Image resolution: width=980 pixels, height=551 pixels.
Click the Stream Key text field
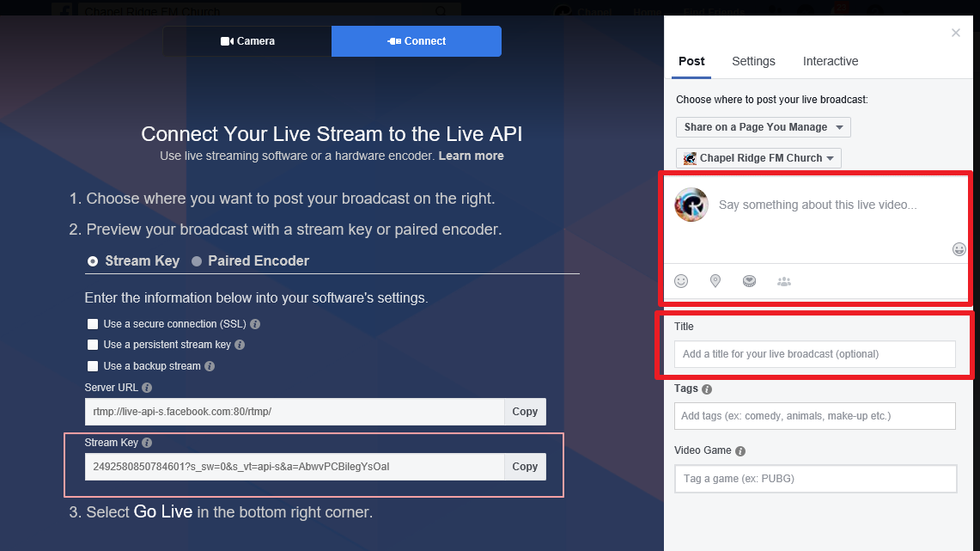click(295, 467)
